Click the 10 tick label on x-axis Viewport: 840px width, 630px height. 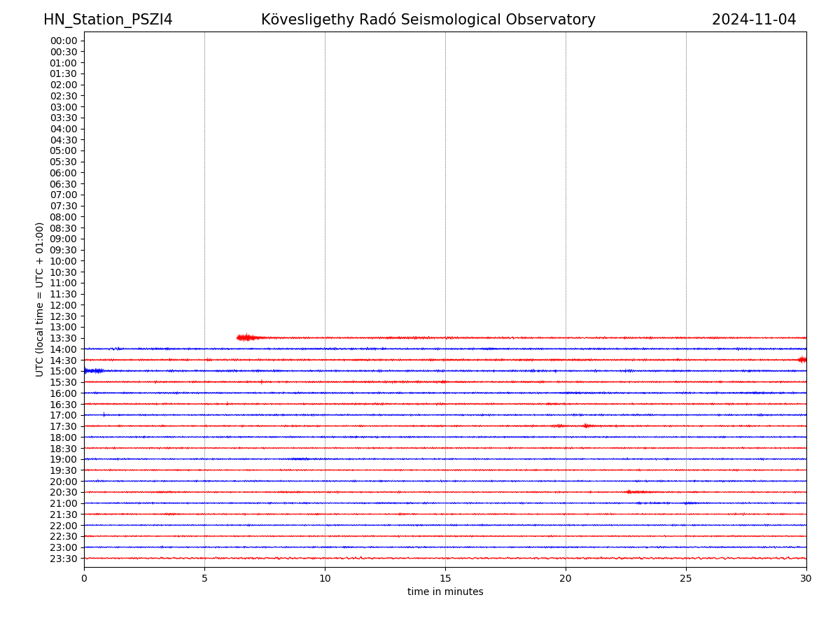pyautogui.click(x=325, y=579)
